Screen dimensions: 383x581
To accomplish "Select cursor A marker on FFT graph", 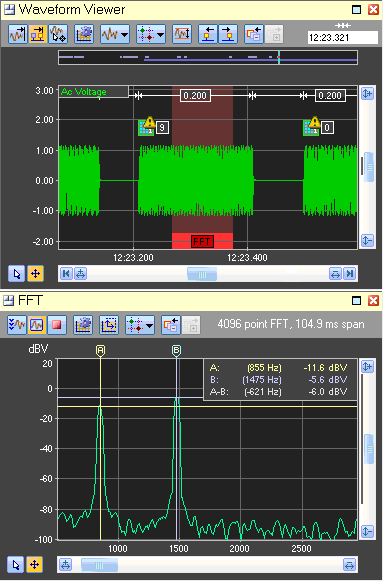I will point(100,351).
